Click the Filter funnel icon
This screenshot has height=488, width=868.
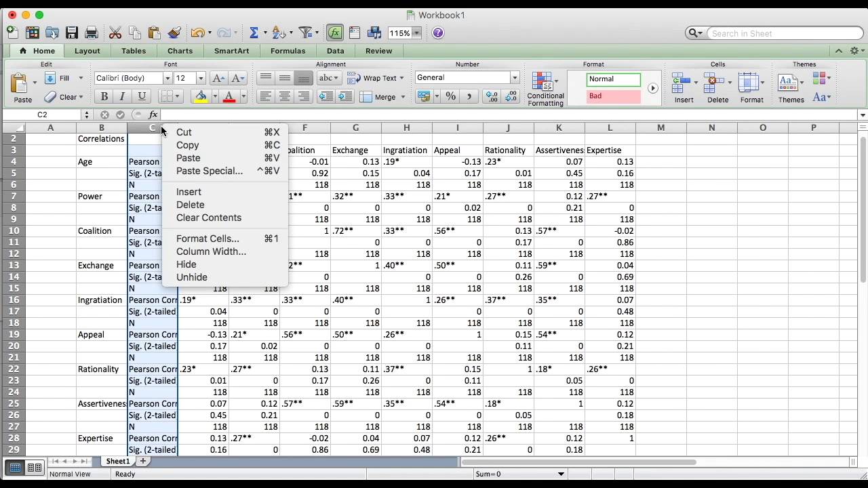[306, 33]
